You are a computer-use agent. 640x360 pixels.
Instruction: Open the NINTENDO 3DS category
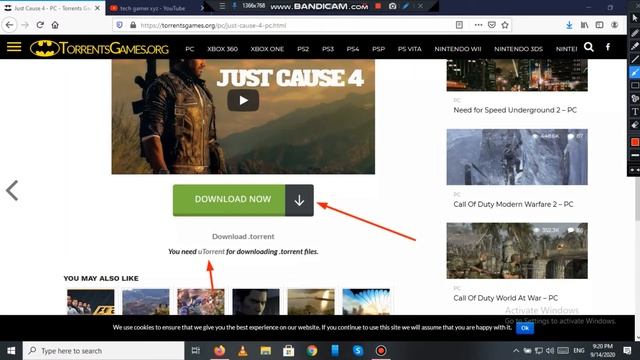click(518, 49)
